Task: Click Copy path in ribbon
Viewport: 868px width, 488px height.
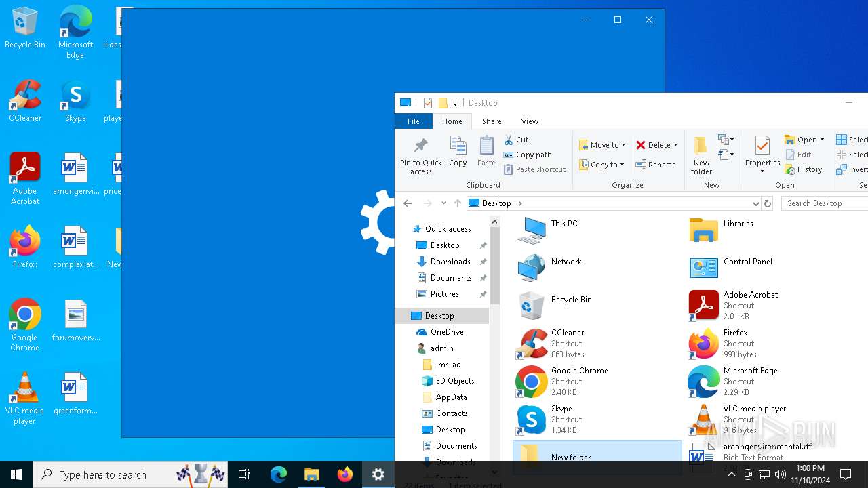Action: tap(528, 155)
